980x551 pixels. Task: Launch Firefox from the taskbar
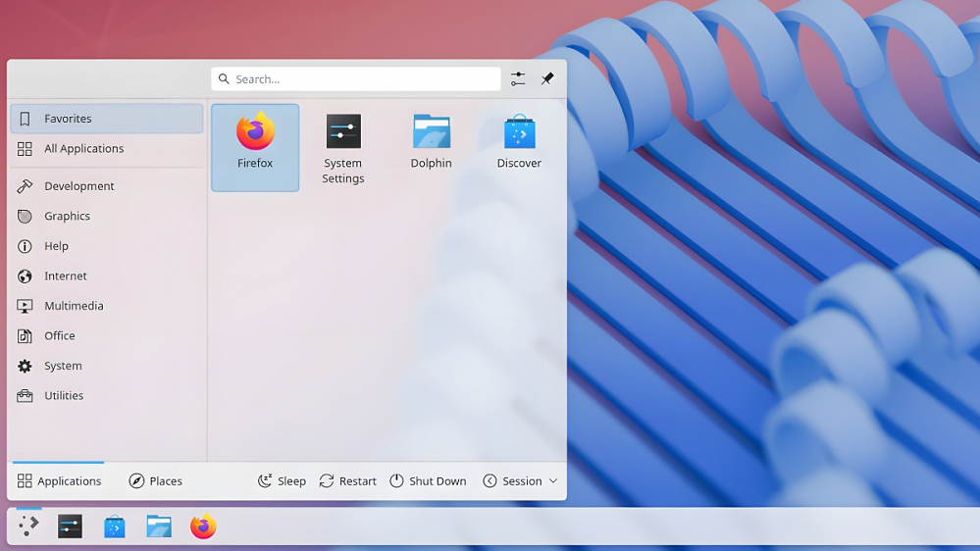pos(203,526)
